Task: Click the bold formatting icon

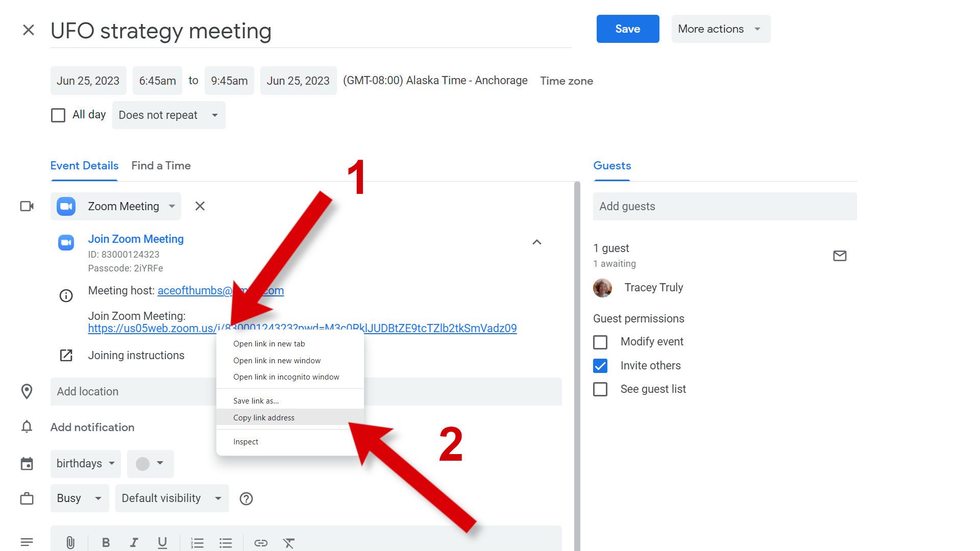Action: (x=105, y=542)
